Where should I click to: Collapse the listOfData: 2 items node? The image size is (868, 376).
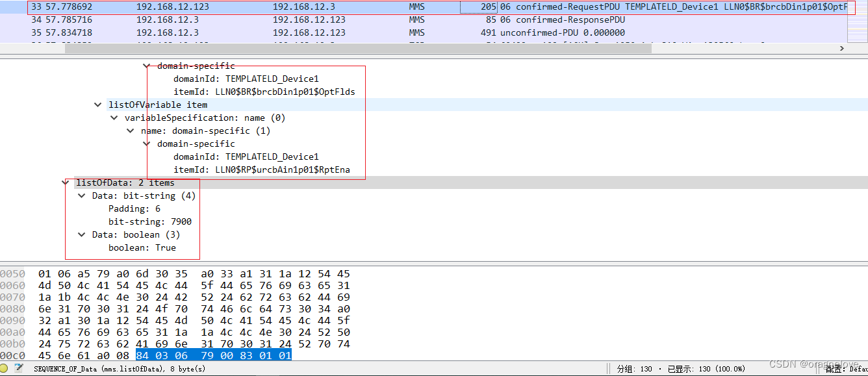[66, 182]
